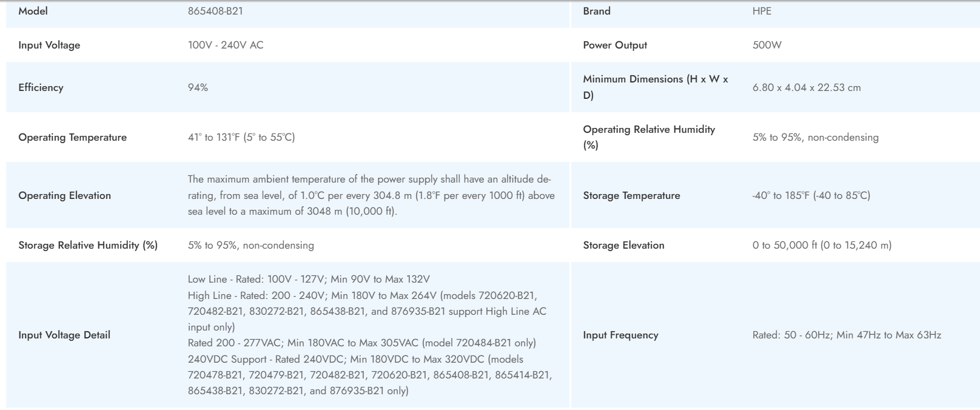Click the 6.80 x 4.04 x 22.53 cm value
This screenshot has height=410, width=980.
tap(806, 87)
